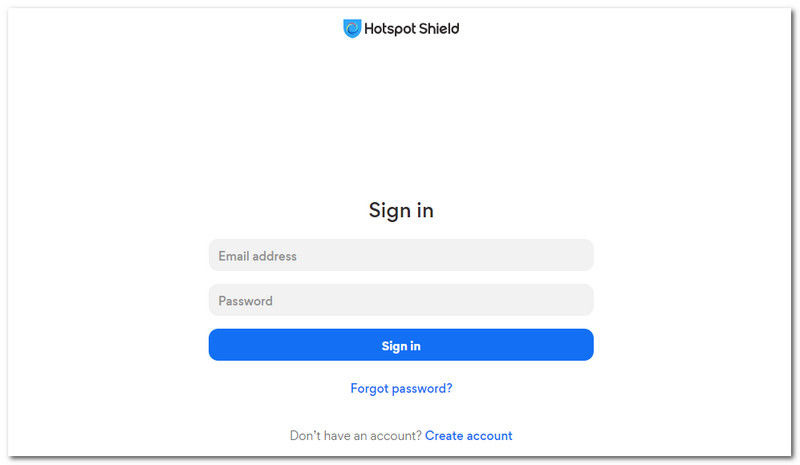This screenshot has height=465, width=800.
Task: Click the Sign in heading text
Action: (x=401, y=210)
